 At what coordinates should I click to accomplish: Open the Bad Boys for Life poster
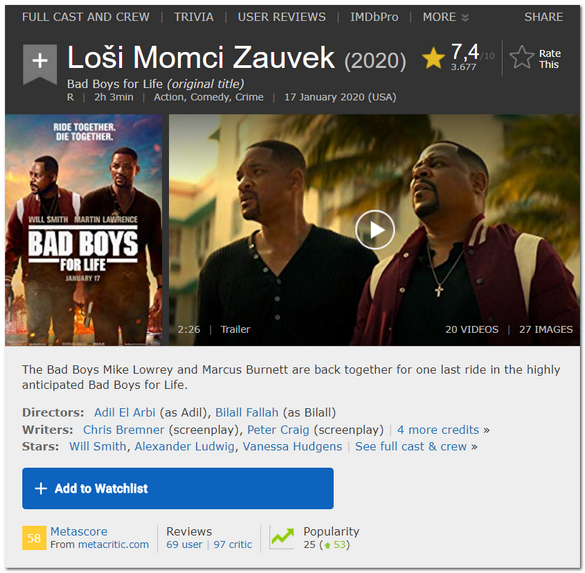click(84, 230)
